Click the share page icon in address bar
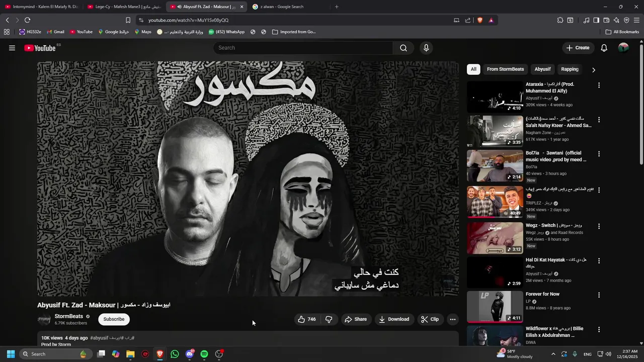 click(x=468, y=20)
